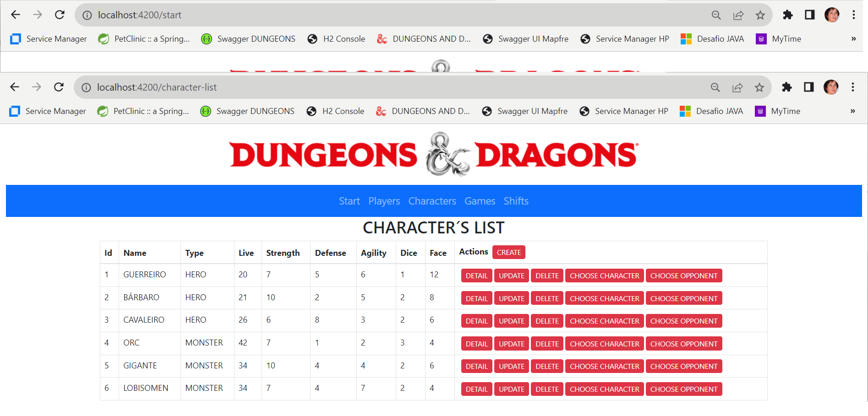Open Service Manager bookmark in character-list window
The image size is (868, 416).
(x=48, y=111)
